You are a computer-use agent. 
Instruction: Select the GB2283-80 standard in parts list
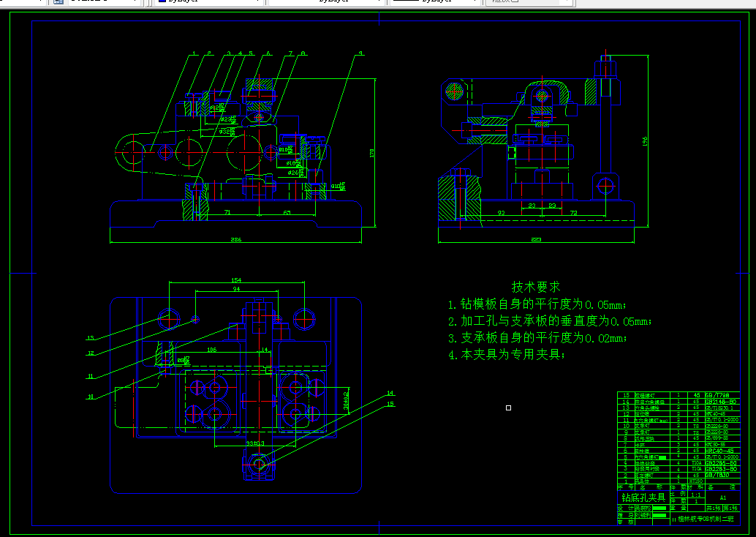721,469
